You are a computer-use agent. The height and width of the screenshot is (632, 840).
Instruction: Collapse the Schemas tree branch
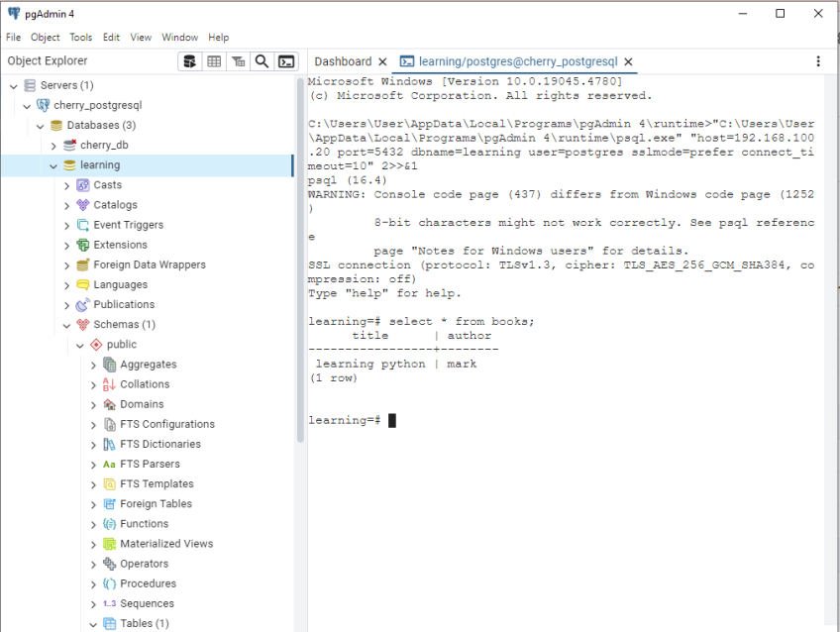click(65, 324)
